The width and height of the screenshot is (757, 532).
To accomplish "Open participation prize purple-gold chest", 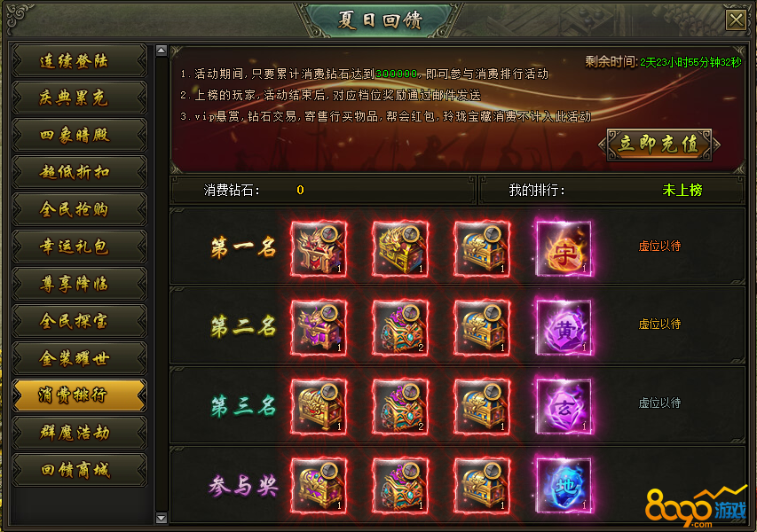I will tap(319, 485).
